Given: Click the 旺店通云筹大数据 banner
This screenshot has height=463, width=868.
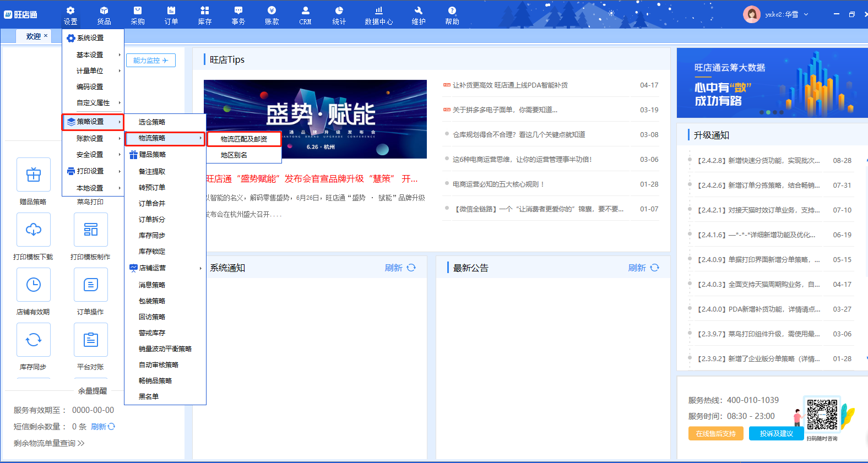Looking at the screenshot, I should [772, 83].
